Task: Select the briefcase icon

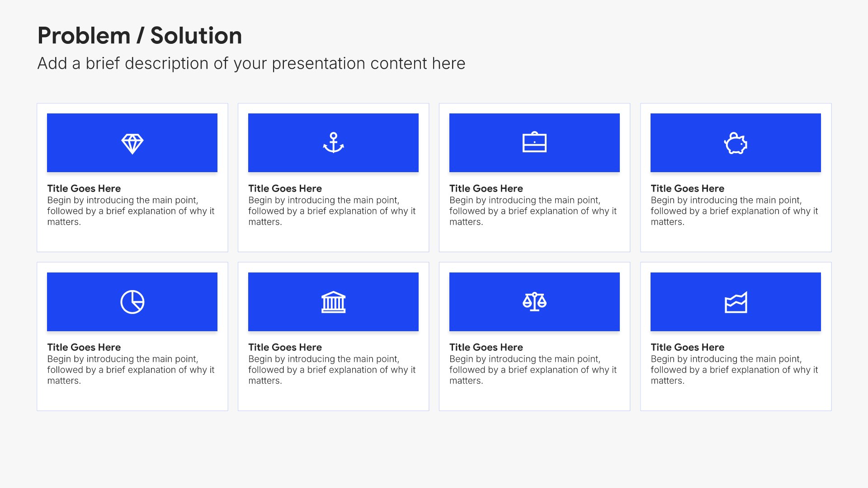Action: 534,142
